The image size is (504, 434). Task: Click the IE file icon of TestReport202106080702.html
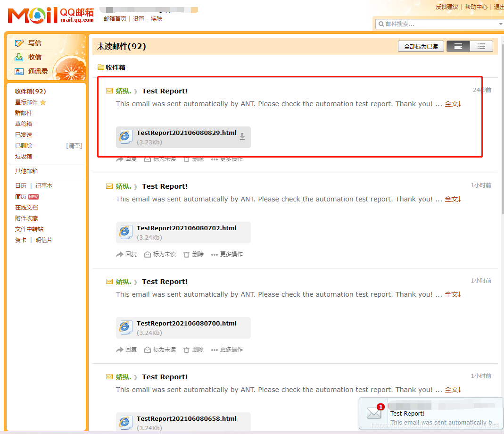tap(125, 232)
